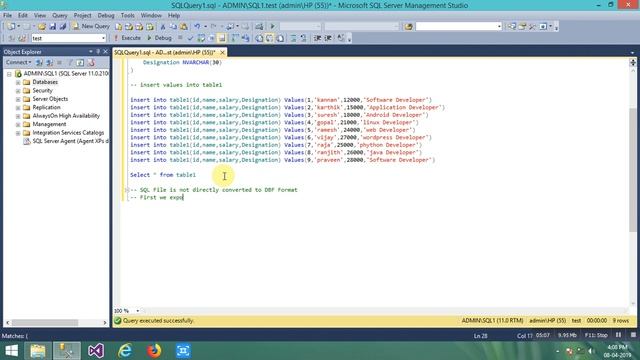
Task: Toggle Include Actual Execution Plan icon
Action: point(235,38)
